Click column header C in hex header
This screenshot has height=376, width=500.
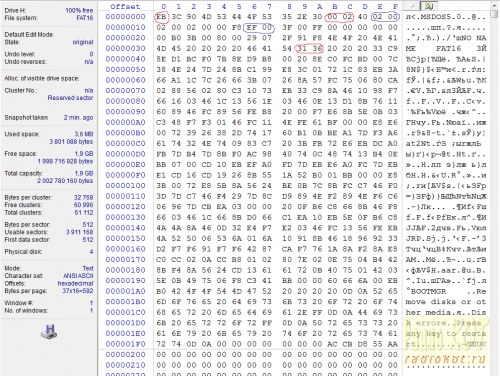coord(350,6)
